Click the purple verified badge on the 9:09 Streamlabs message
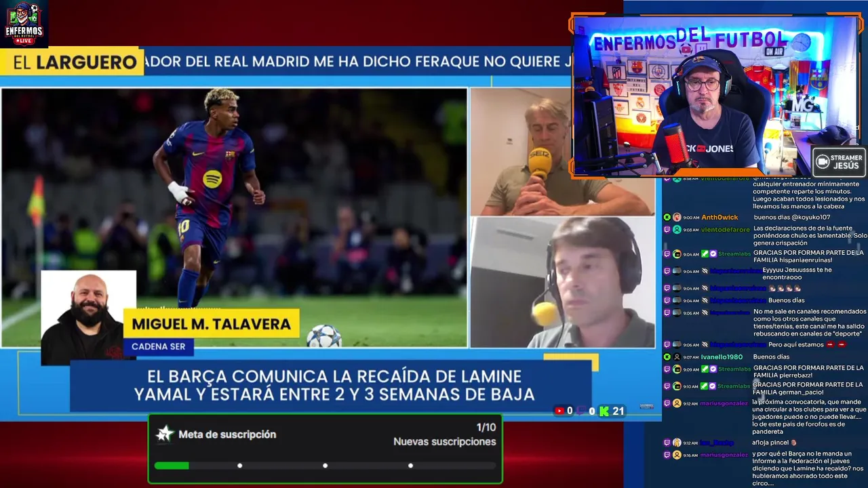The height and width of the screenshot is (488, 868). point(713,369)
